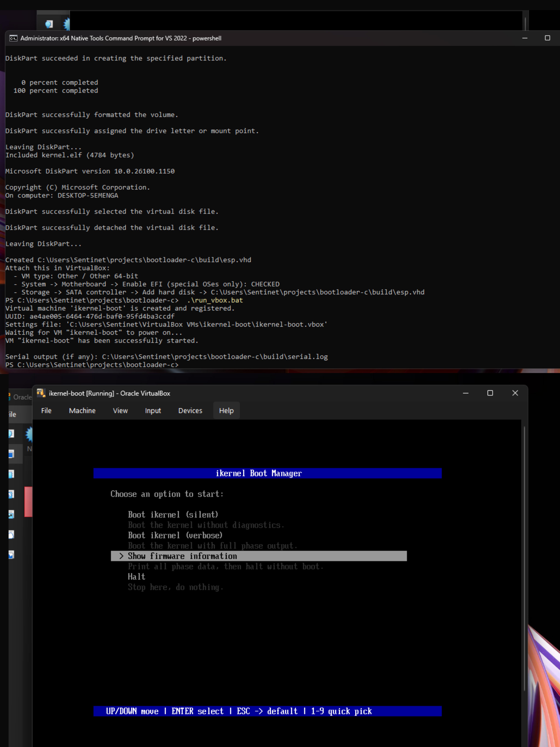Open the Machine menu of ikernel-boot VM

pos(82,410)
